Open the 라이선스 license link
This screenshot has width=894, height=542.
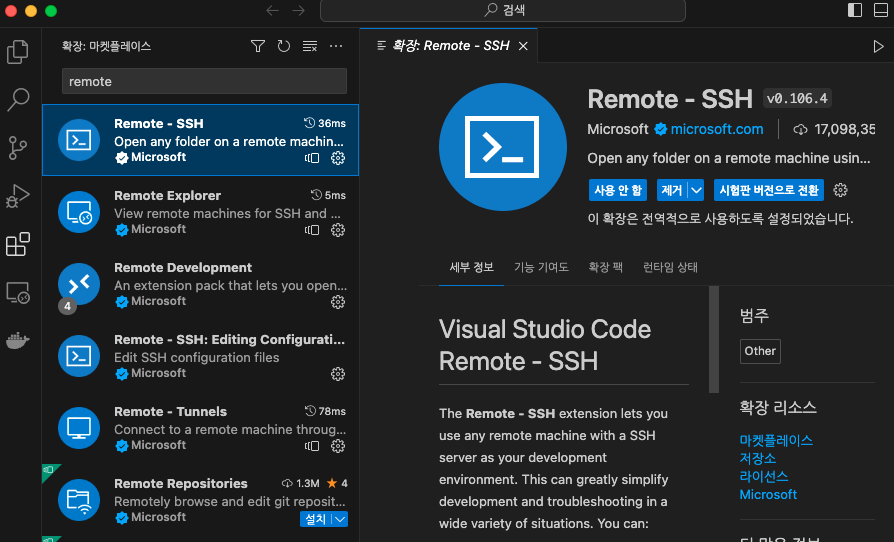[764, 476]
